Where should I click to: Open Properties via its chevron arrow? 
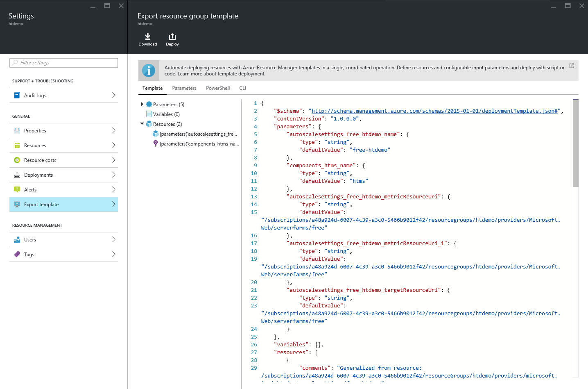coord(113,130)
